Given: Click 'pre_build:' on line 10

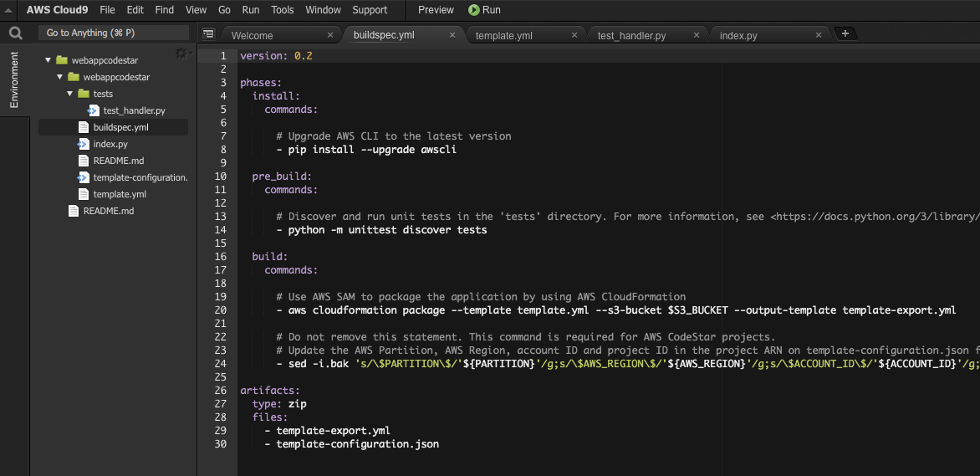Looking at the screenshot, I should (x=282, y=177).
